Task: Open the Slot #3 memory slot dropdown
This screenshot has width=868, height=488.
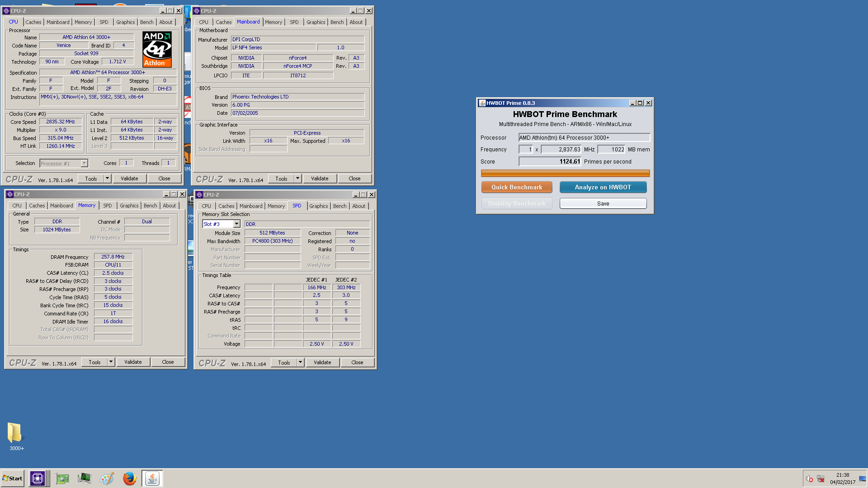Action: click(236, 224)
